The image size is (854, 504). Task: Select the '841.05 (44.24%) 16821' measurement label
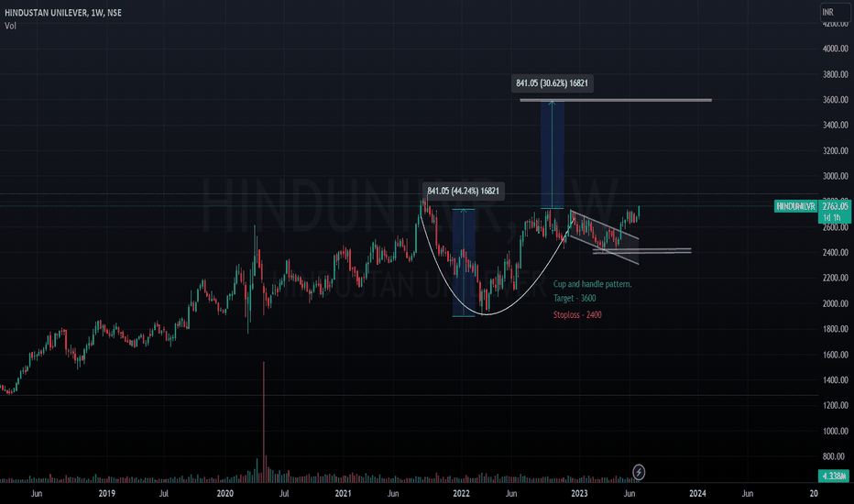point(463,191)
